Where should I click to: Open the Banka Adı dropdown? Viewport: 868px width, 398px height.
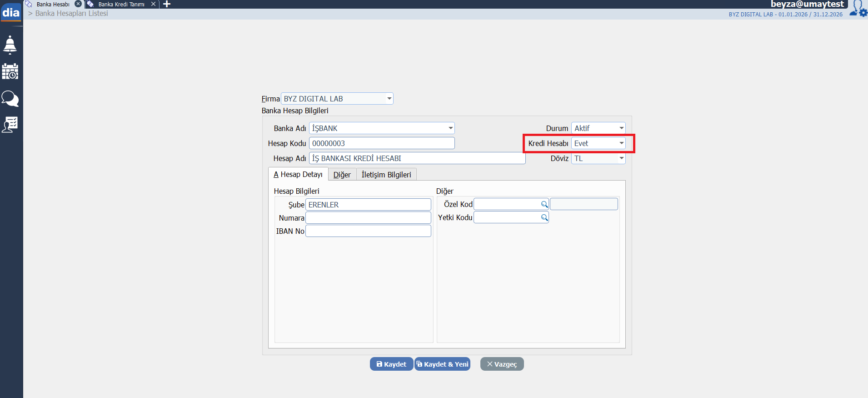click(450, 128)
